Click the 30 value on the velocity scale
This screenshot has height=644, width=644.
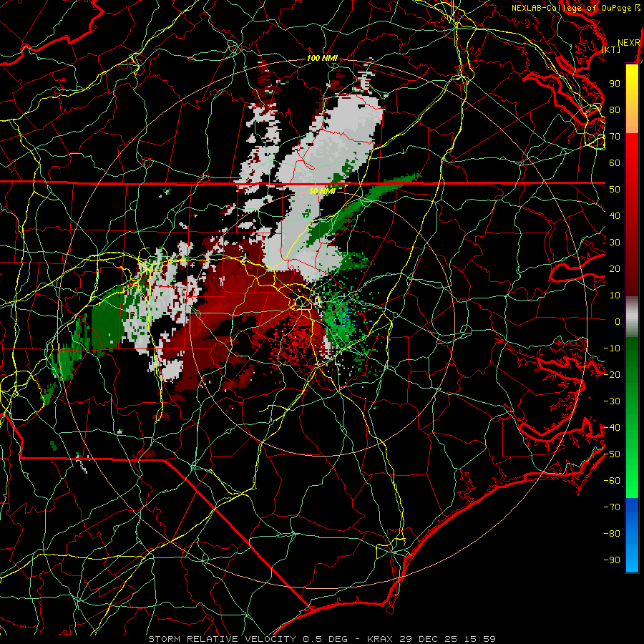coord(615,243)
